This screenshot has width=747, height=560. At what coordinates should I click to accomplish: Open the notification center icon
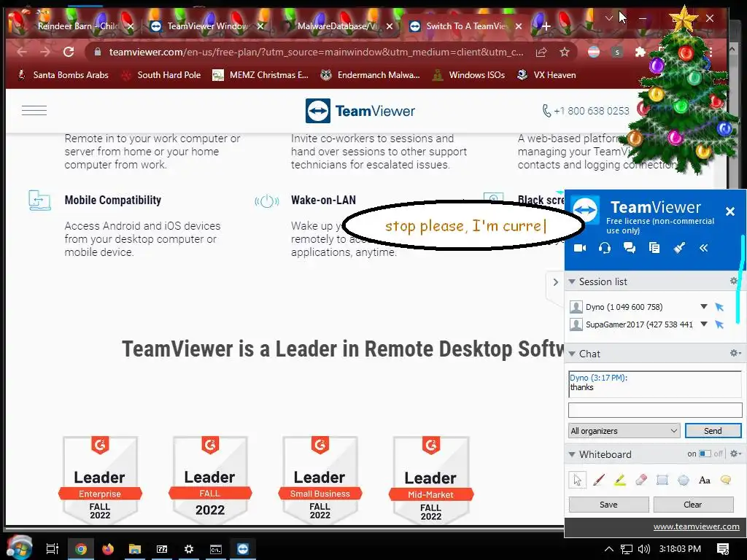coord(723,549)
